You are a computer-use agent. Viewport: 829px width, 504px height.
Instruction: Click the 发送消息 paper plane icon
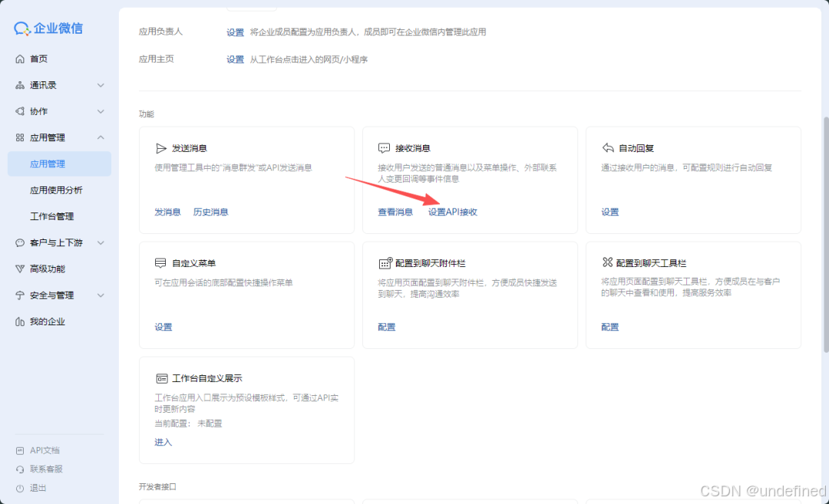click(x=161, y=149)
